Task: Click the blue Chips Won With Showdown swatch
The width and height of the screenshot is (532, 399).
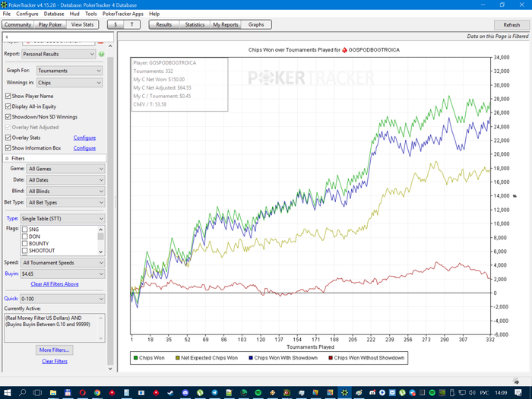Action: point(251,358)
